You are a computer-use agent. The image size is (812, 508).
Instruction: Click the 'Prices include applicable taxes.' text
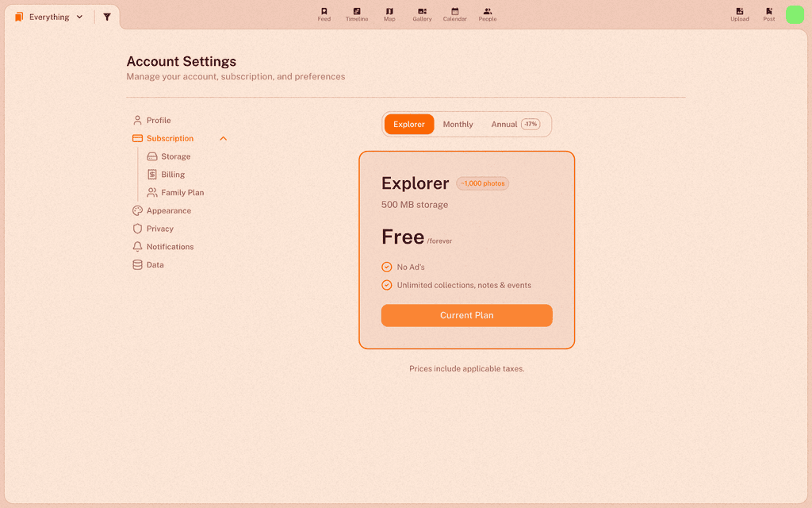click(x=466, y=368)
